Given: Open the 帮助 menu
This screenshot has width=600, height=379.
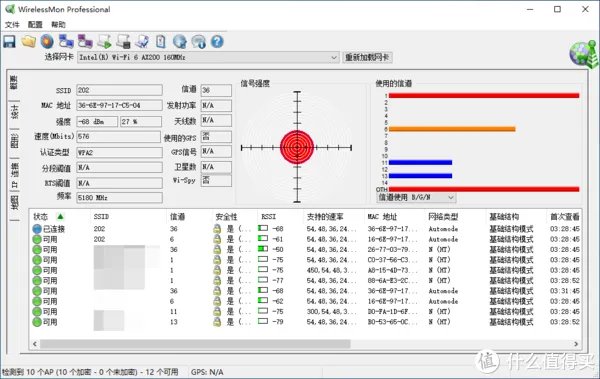Looking at the screenshot, I should coord(58,25).
